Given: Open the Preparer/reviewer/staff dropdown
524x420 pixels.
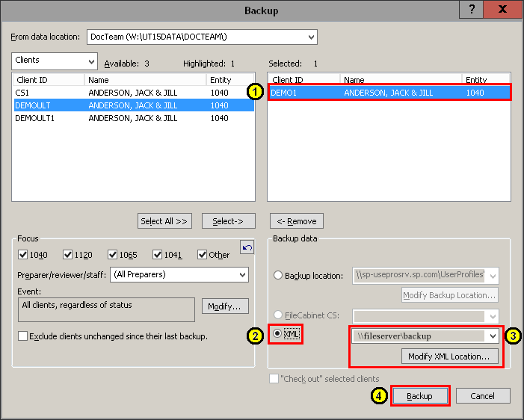Looking at the screenshot, I should tap(241, 275).
